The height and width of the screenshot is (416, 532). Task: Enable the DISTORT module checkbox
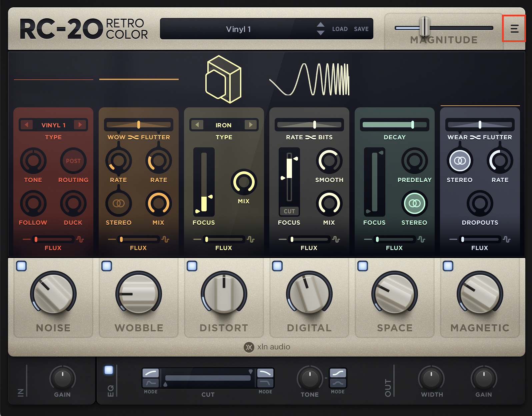tap(192, 266)
